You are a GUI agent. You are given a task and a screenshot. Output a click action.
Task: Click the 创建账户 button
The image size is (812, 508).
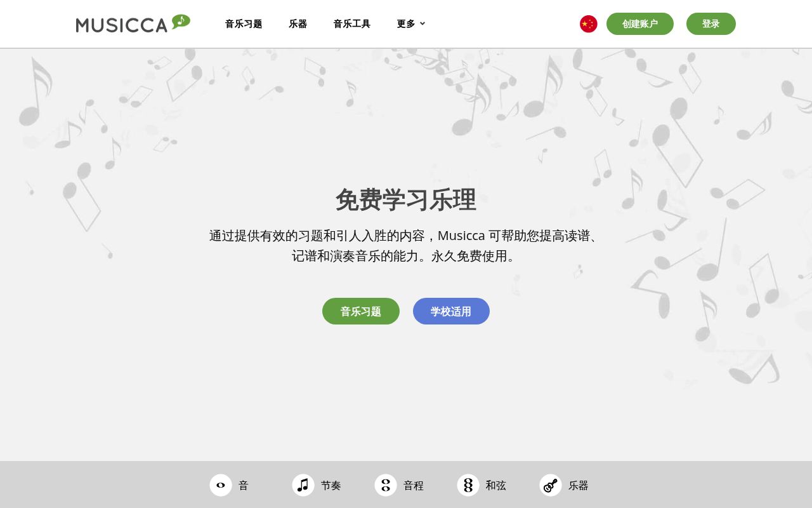point(640,24)
